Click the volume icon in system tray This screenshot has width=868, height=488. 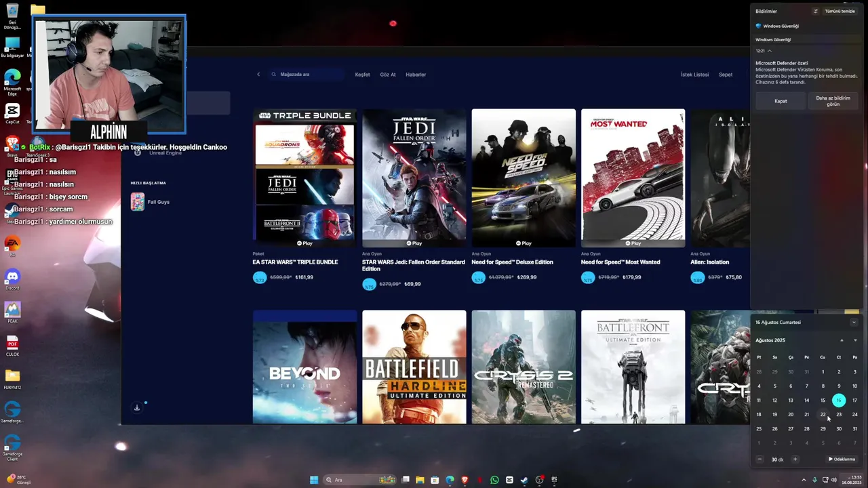coord(833,480)
